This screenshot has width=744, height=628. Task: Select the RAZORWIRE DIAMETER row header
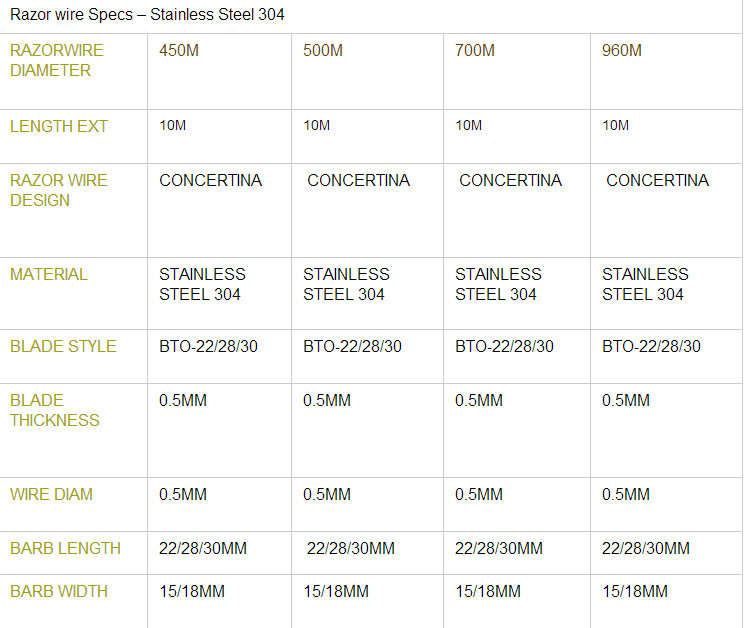56,60
